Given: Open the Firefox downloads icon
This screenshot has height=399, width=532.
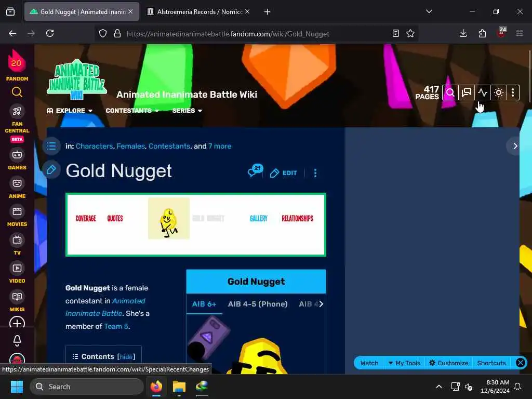Looking at the screenshot, I should pos(463,34).
